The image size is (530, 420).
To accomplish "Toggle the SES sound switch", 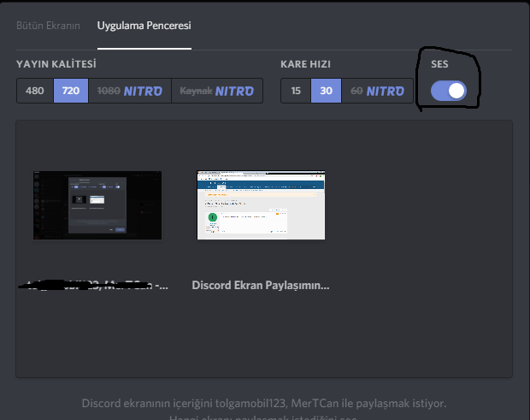I will [449, 91].
